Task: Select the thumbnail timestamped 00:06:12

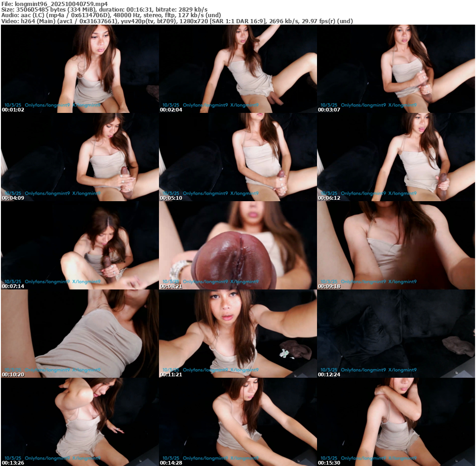Action: coord(396,157)
